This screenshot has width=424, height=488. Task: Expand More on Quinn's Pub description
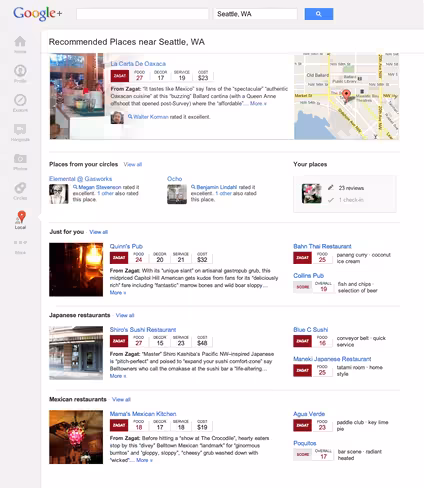[x=118, y=293]
